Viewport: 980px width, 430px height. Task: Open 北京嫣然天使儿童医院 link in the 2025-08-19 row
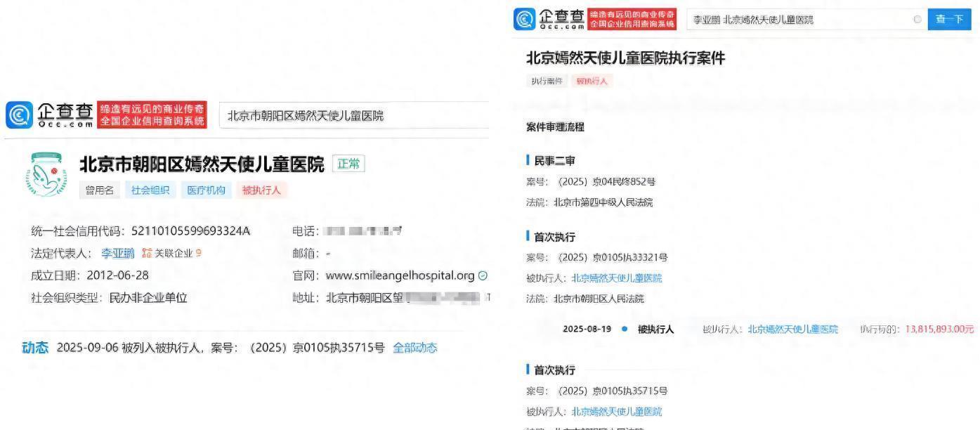(x=793, y=329)
